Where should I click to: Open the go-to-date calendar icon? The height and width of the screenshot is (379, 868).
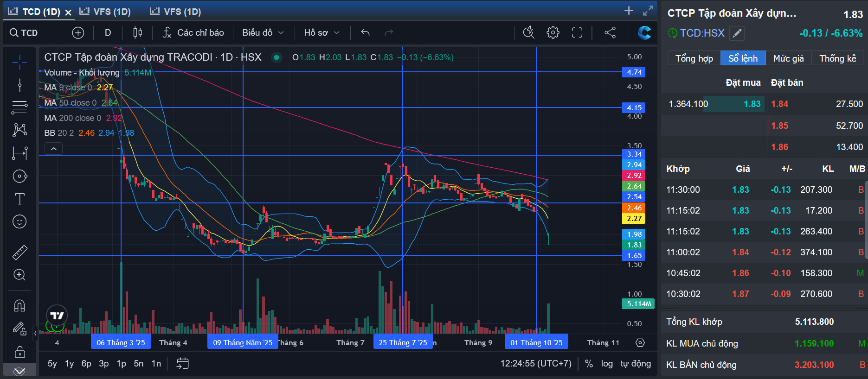tap(183, 363)
